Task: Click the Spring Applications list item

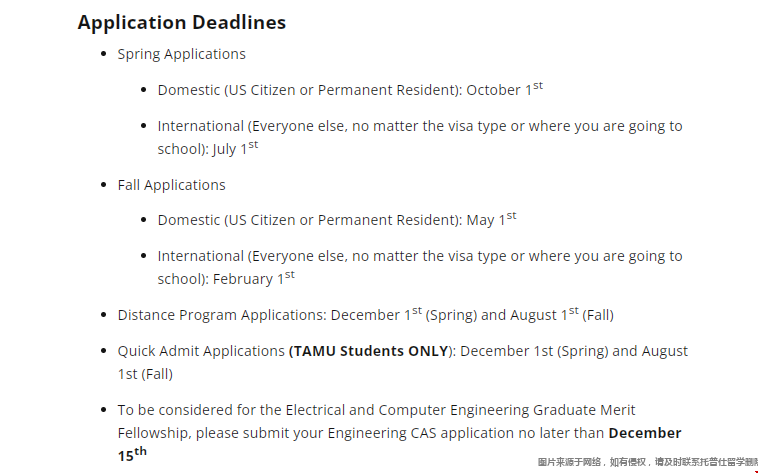Action: 181,54
